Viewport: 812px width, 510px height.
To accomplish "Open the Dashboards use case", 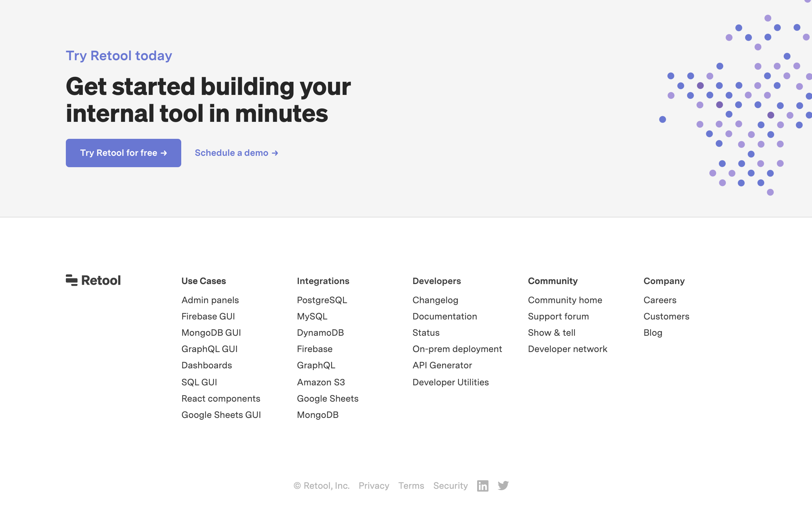I will coord(207,365).
